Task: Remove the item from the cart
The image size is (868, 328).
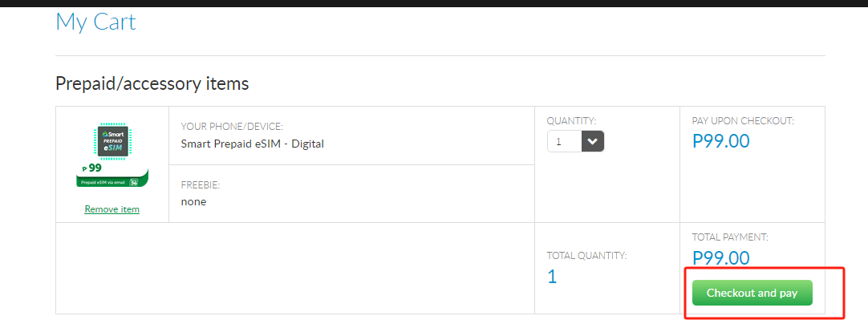Action: point(112,209)
